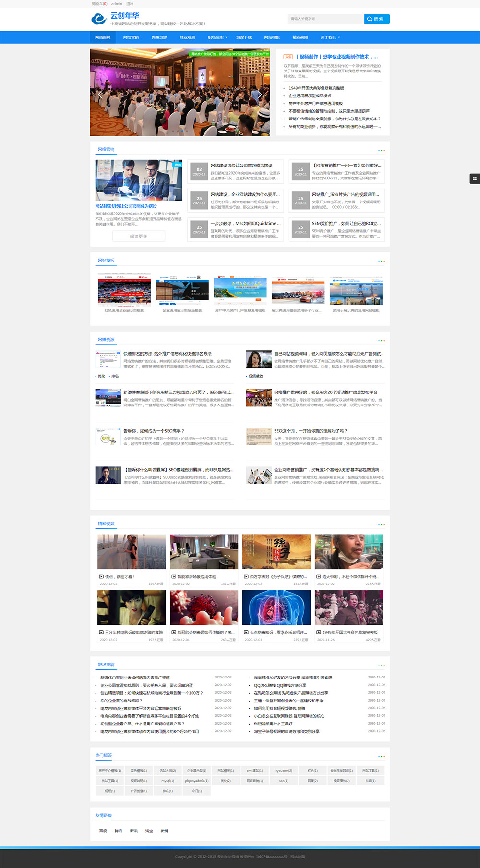Open article QQ怎么赚钱 QQ赚钱方法分享
480x868 pixels.
(280, 685)
